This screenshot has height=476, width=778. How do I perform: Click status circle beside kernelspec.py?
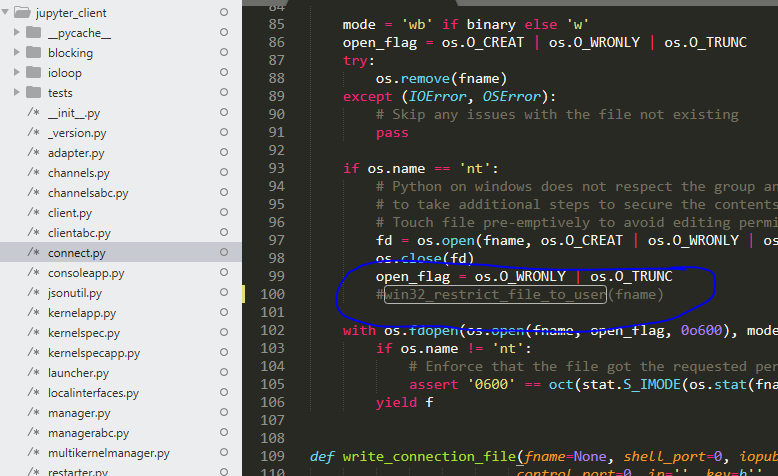point(224,332)
